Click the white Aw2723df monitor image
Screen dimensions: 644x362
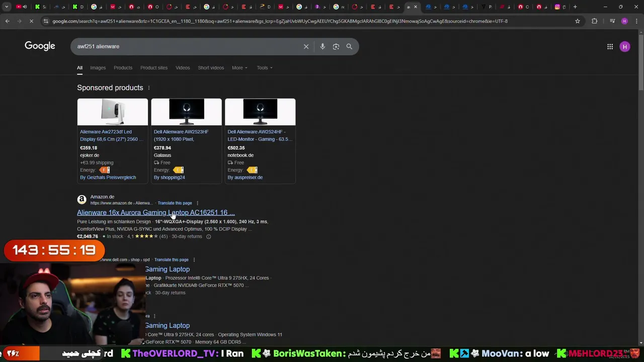[113, 112]
